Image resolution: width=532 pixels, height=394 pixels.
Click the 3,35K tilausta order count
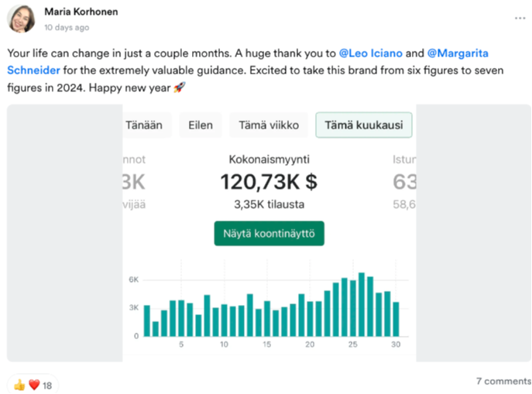click(269, 205)
